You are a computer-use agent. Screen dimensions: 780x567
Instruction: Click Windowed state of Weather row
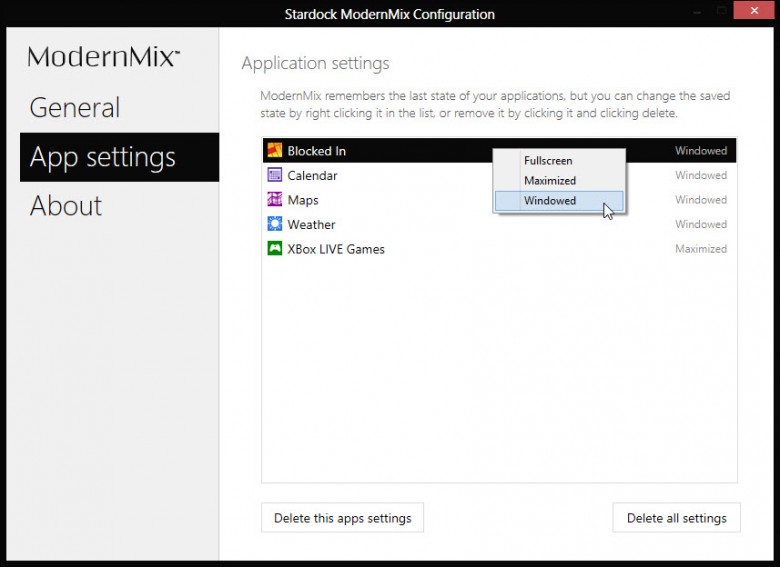[x=701, y=224]
